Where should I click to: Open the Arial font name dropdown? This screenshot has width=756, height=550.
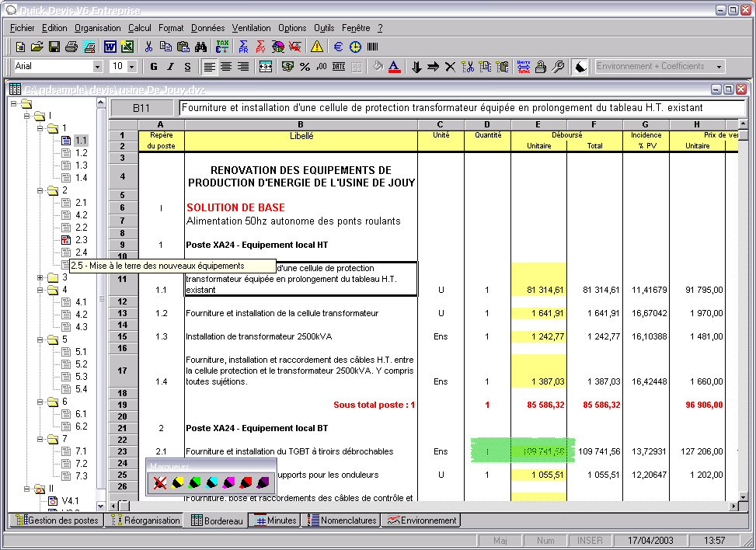97,67
